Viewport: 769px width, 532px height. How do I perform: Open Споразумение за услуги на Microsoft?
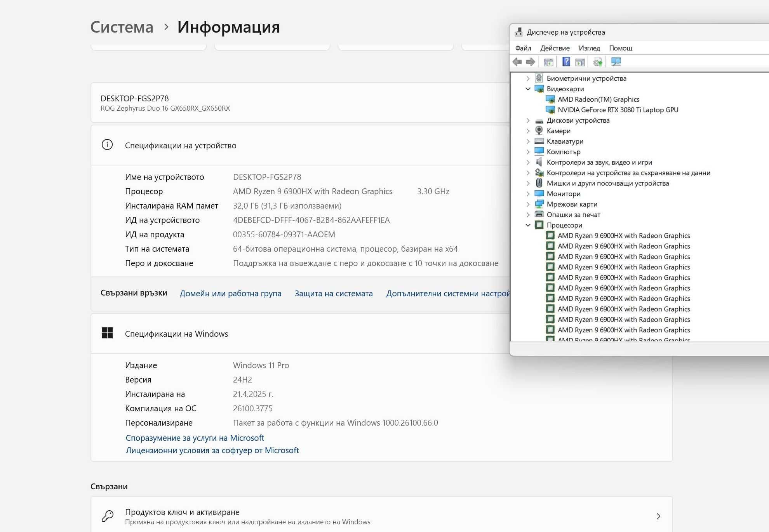(195, 438)
